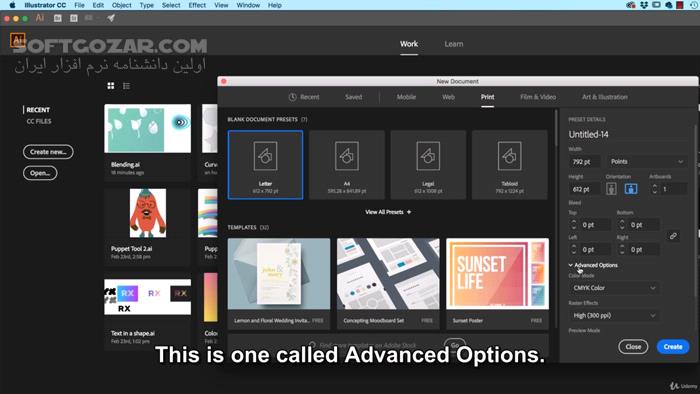Open the Puppet Tool 2.ai recent file

click(x=147, y=227)
